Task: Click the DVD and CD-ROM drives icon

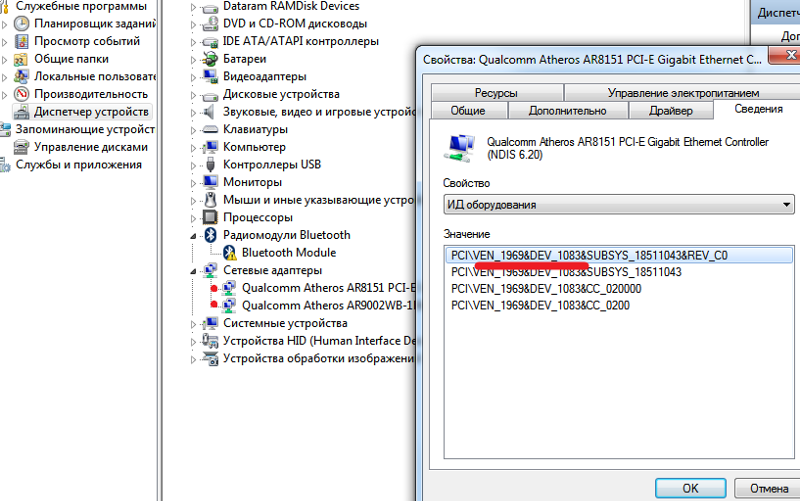Action: [210, 24]
